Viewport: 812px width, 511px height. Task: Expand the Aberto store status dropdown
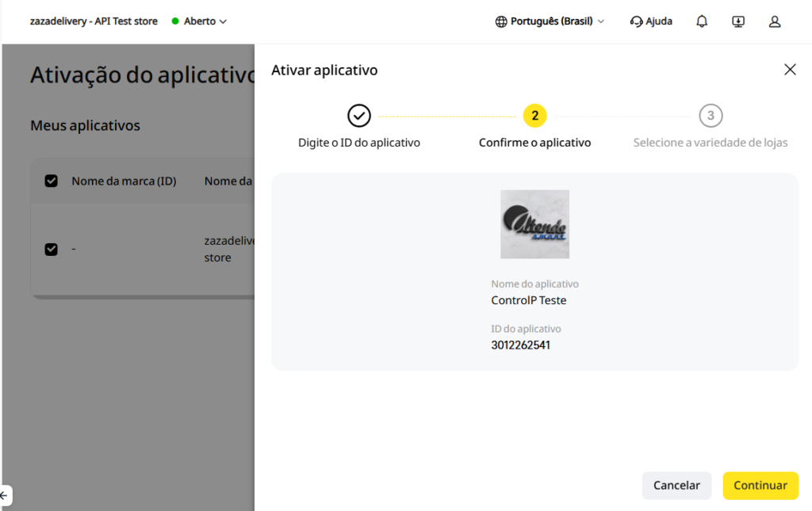(x=199, y=21)
